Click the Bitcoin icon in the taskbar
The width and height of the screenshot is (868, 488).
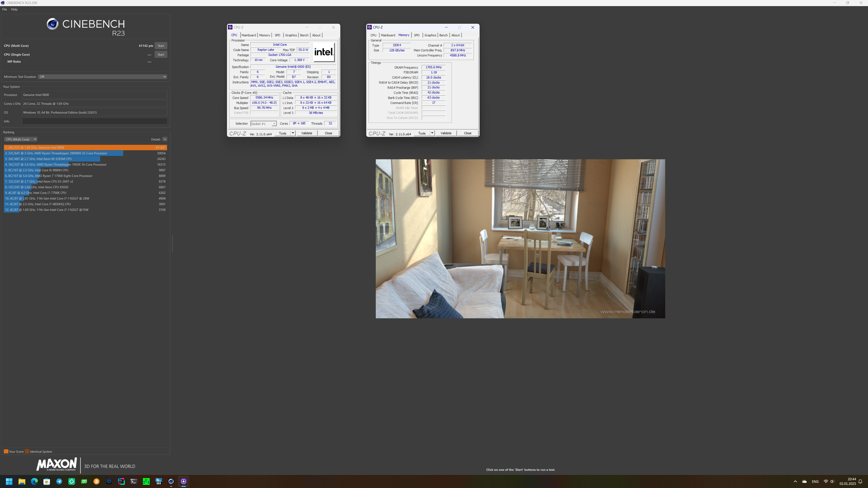click(96, 481)
